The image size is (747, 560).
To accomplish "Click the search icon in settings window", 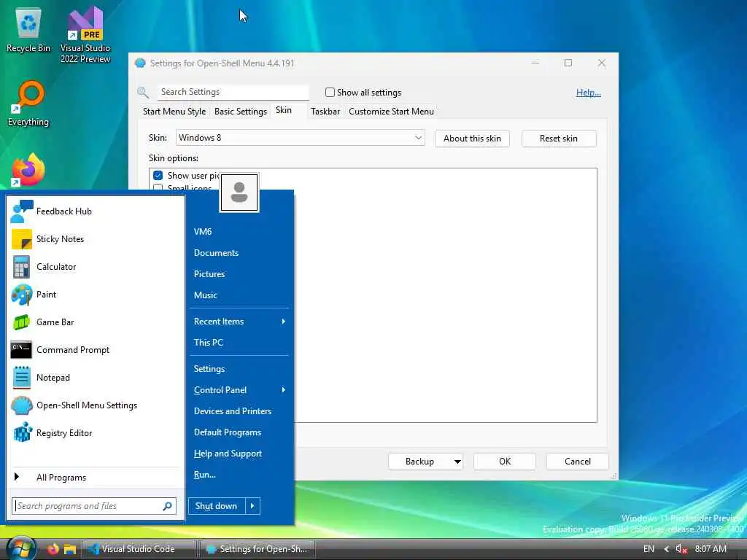I will point(142,93).
